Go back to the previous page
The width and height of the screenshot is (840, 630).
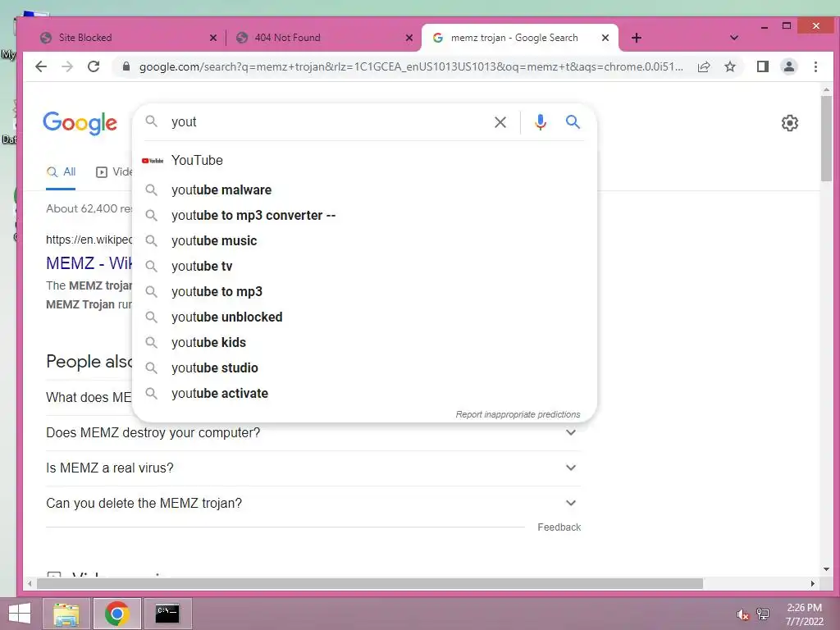pyautogui.click(x=41, y=67)
